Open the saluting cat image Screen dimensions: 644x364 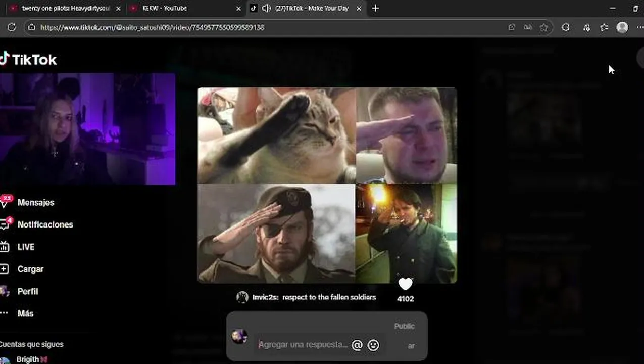point(277,135)
